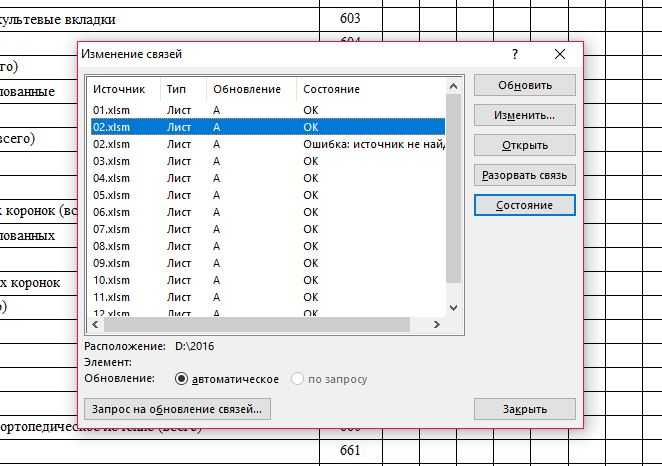662x466 pixels.
Task: Click the horizontal scroll right arrow
Action: 437,324
